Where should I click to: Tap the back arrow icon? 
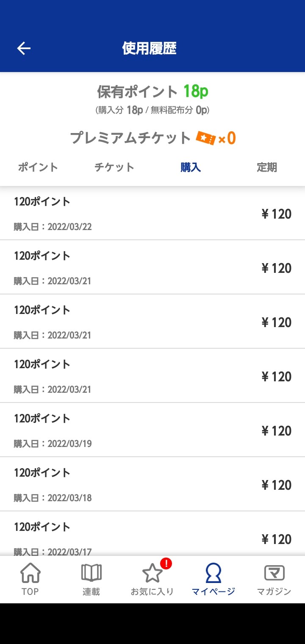[x=24, y=49]
